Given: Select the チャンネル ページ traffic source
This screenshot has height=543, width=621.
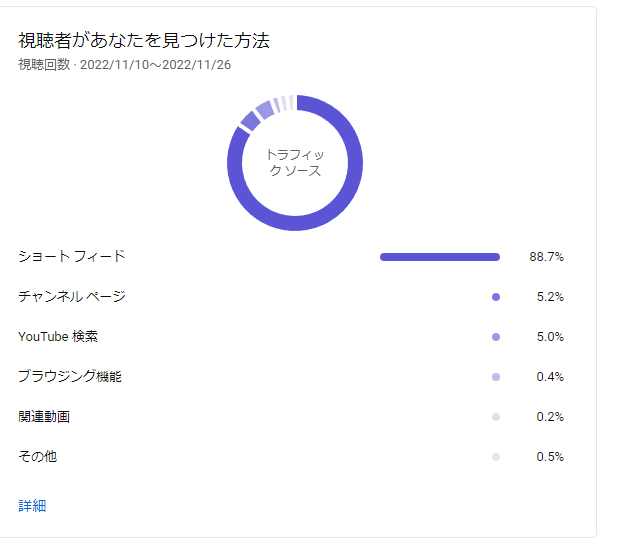Looking at the screenshot, I should (72, 296).
